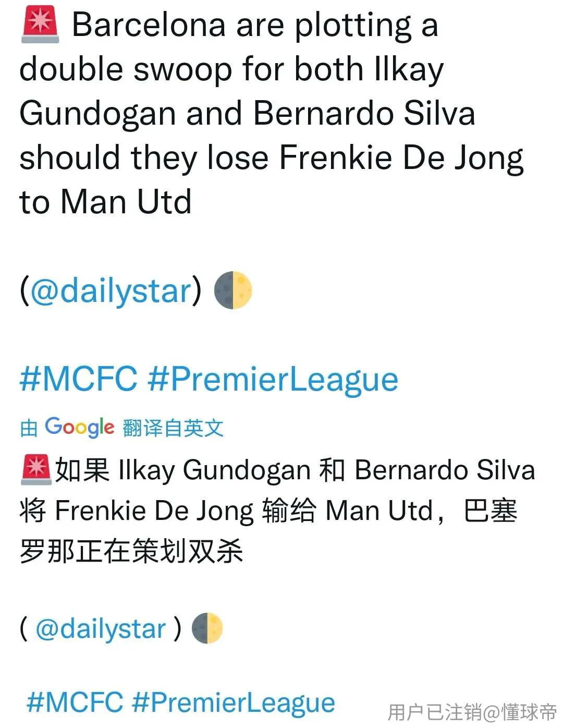Open the first #MCFC hashtag
The image size is (563, 728).
tap(78, 379)
